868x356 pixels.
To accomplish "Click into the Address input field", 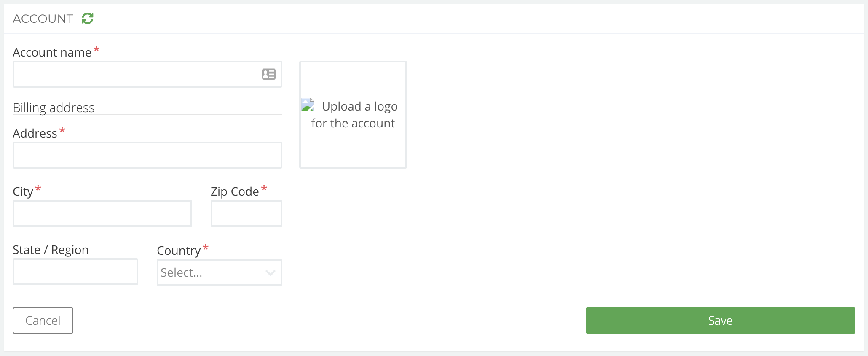I will click(147, 155).
